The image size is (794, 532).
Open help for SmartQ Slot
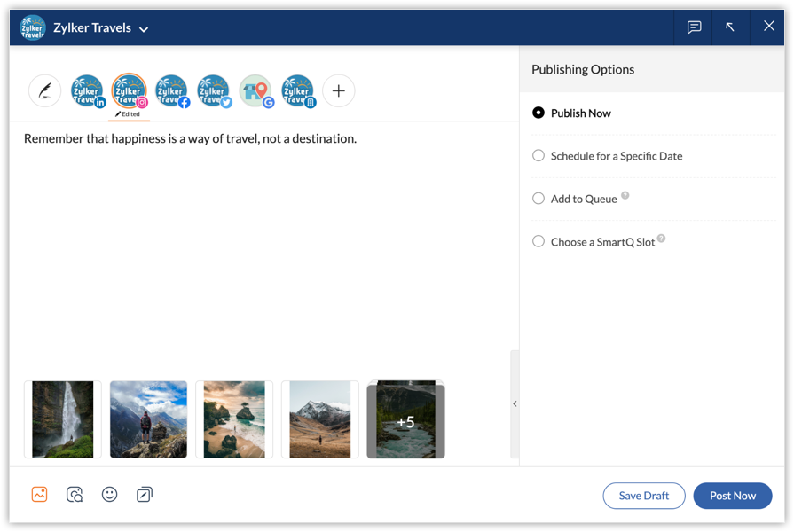click(661, 239)
